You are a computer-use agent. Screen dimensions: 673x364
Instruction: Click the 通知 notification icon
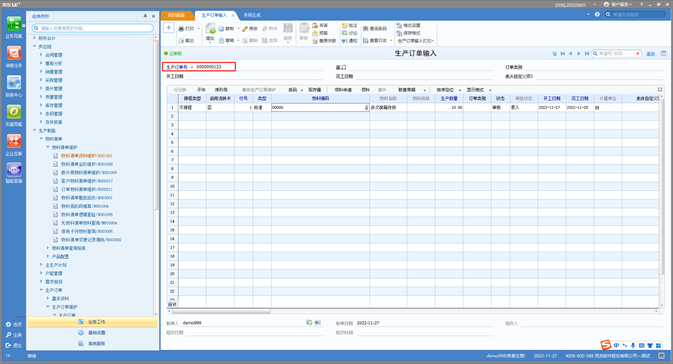click(344, 41)
